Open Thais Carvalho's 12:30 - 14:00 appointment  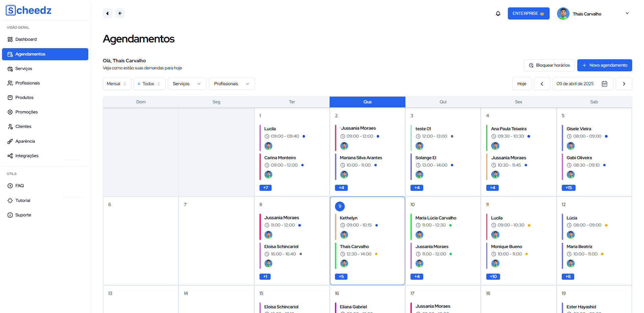pos(367,256)
